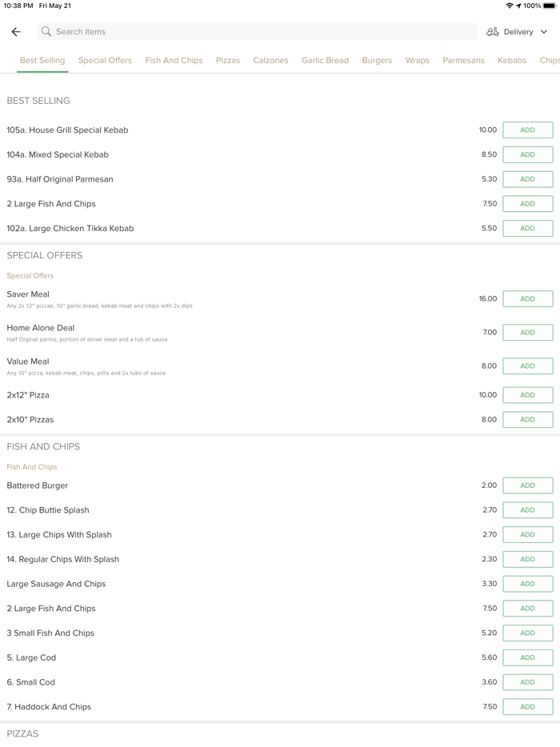Tap the back arrow icon
560x747 pixels.
[16, 32]
